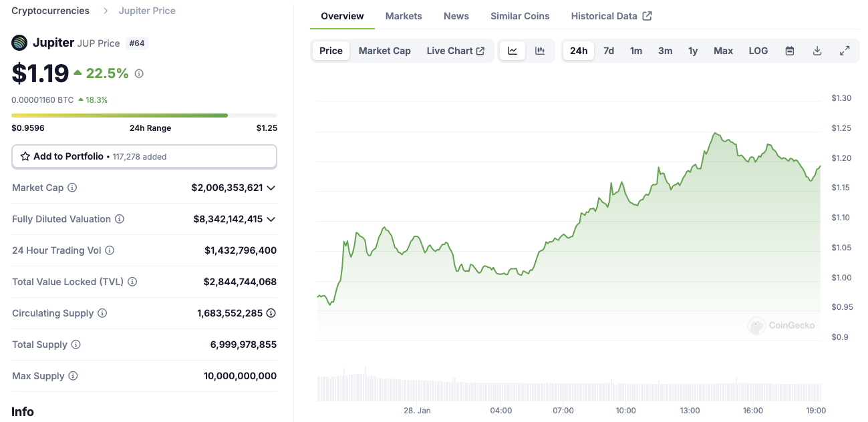Open the Max Supply info icon
868x422 pixels.
[73, 376]
